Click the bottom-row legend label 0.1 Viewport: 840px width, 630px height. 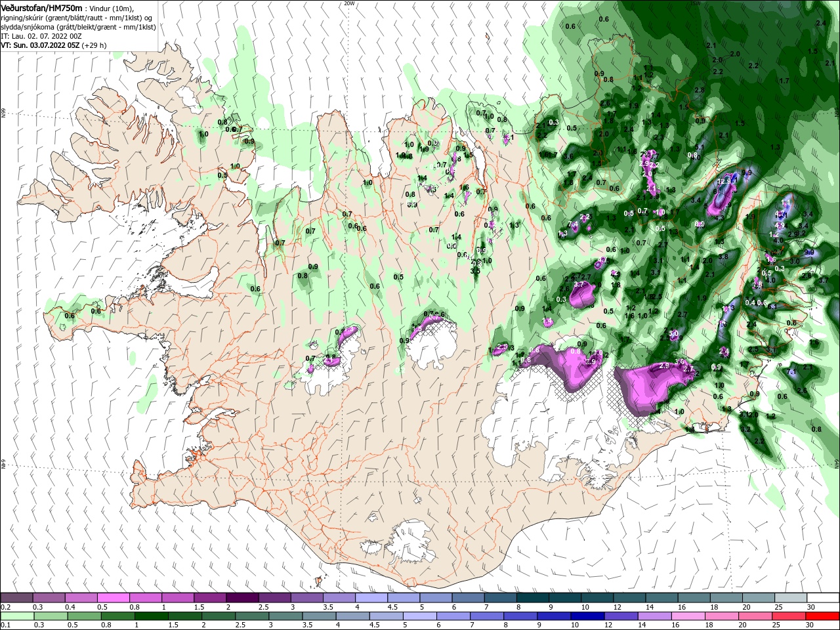tap(5, 625)
